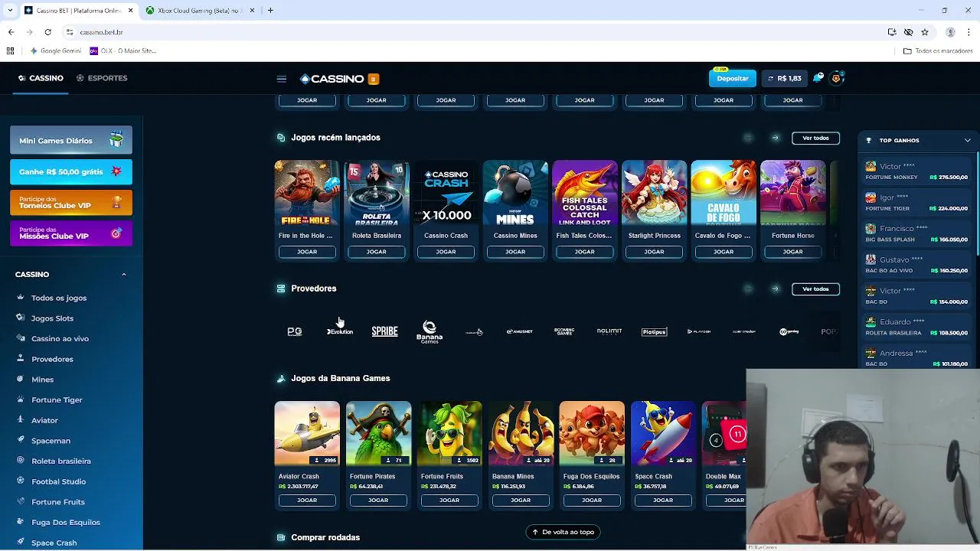
Task: Go back with browser back arrow
Action: click(x=11, y=32)
